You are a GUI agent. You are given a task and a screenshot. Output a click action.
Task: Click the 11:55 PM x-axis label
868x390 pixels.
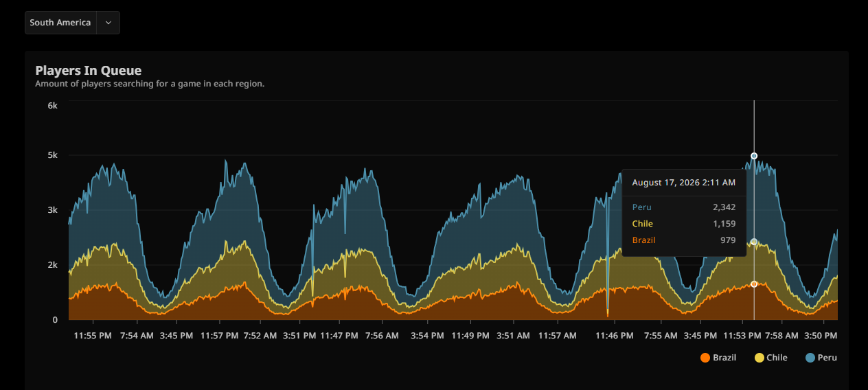[x=93, y=336]
